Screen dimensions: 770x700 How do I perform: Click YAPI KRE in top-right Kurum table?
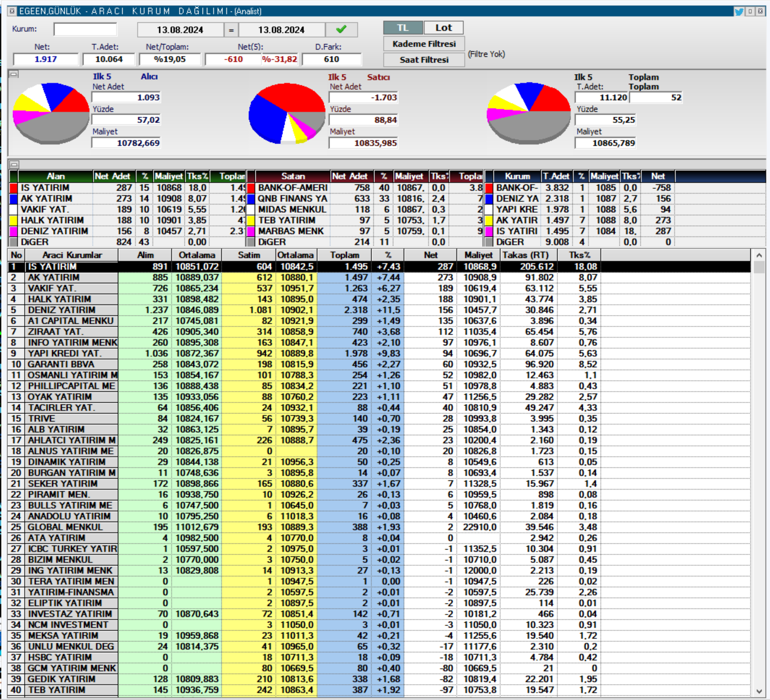pyautogui.click(x=517, y=210)
